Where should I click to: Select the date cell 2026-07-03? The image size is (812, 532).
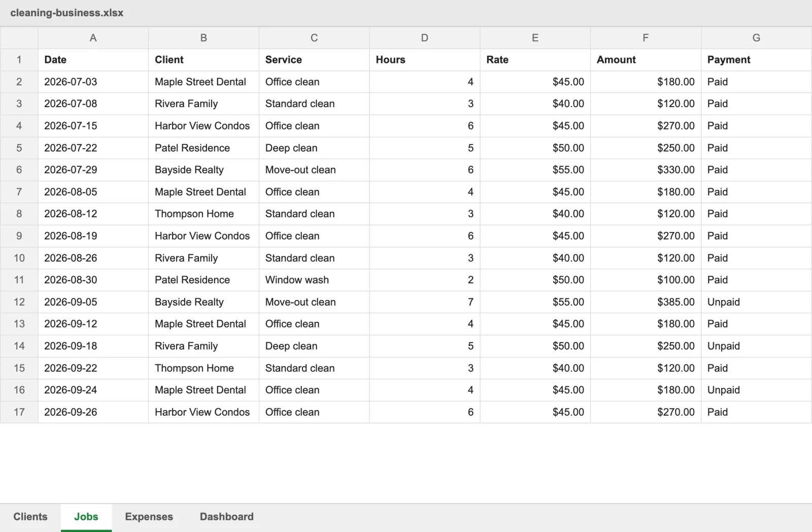coord(93,82)
